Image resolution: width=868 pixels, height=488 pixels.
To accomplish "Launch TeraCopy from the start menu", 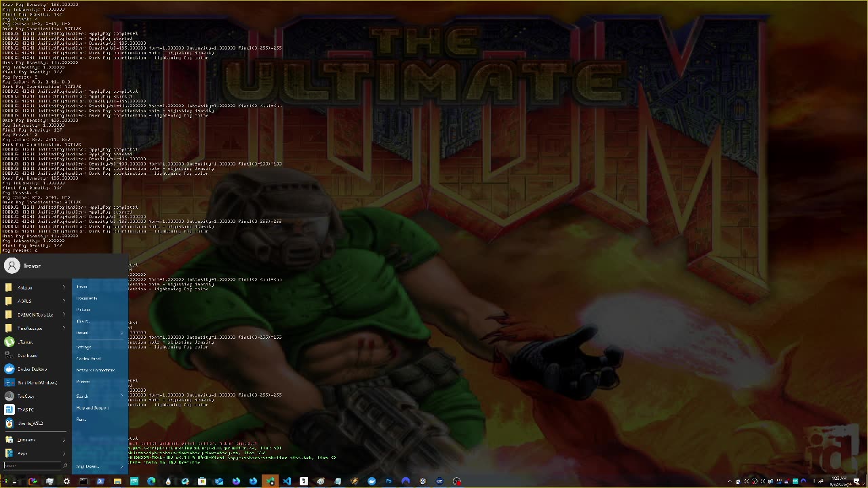I will point(35,396).
